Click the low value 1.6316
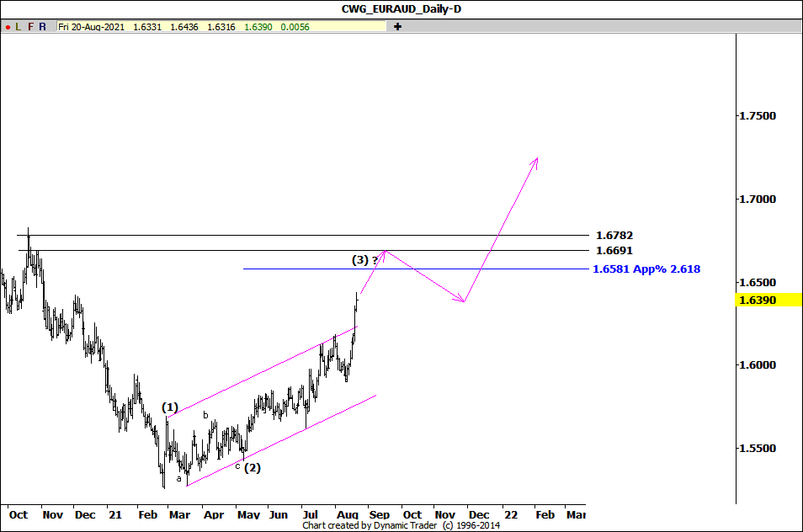 pos(221,27)
